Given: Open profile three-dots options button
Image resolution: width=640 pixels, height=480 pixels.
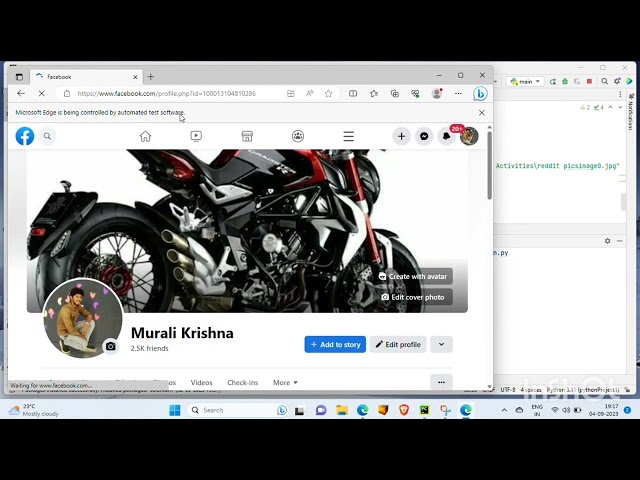Looking at the screenshot, I should pyautogui.click(x=441, y=382).
